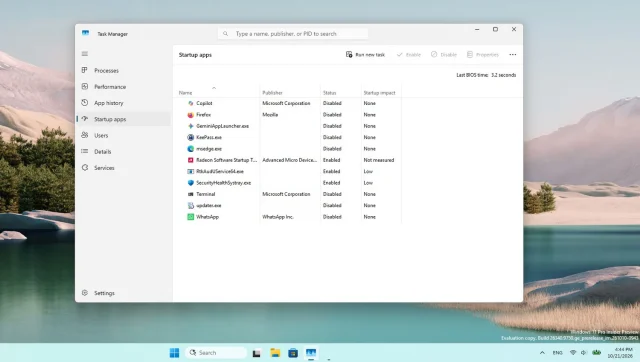Click the WhatsApp Inc. publisher cell

(x=278, y=217)
